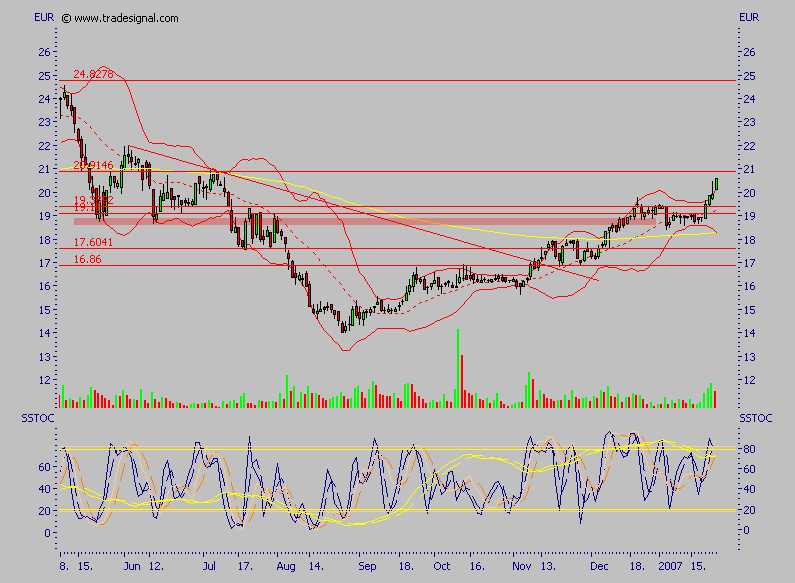
Task: Click the 14. date label after Aug
Action: (x=316, y=566)
